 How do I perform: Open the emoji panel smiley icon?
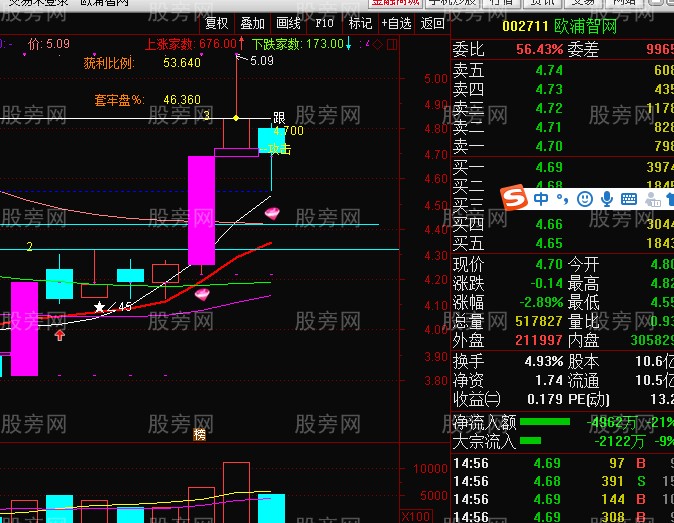coord(585,199)
